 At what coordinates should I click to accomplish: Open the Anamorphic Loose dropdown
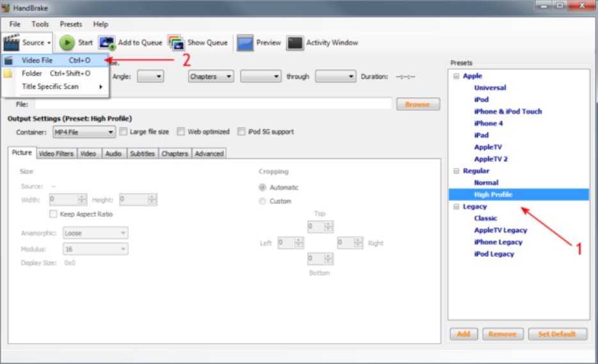pyautogui.click(x=95, y=233)
